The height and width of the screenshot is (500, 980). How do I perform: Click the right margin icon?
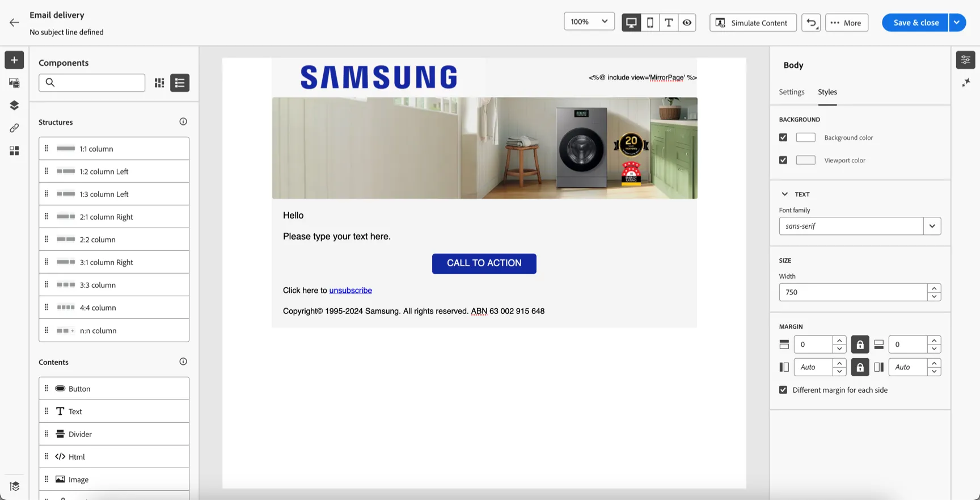[879, 367]
